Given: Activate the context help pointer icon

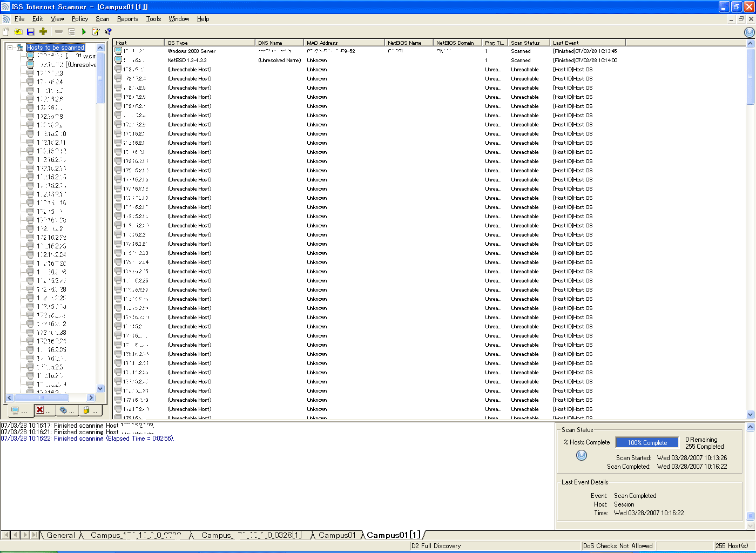Looking at the screenshot, I should pos(109,32).
